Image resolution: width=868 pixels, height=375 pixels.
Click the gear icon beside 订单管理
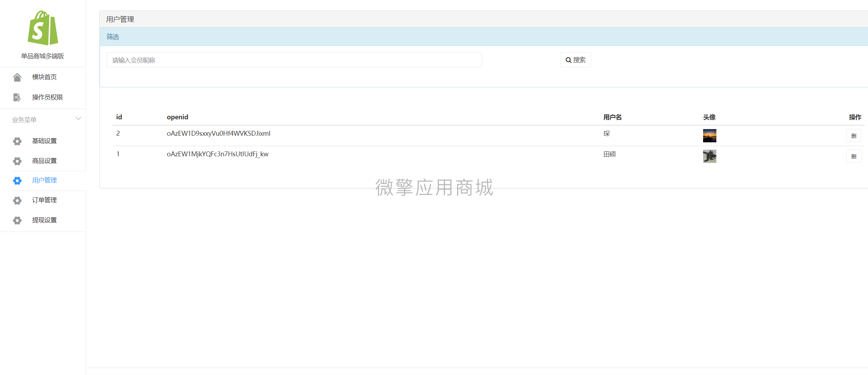pos(17,200)
